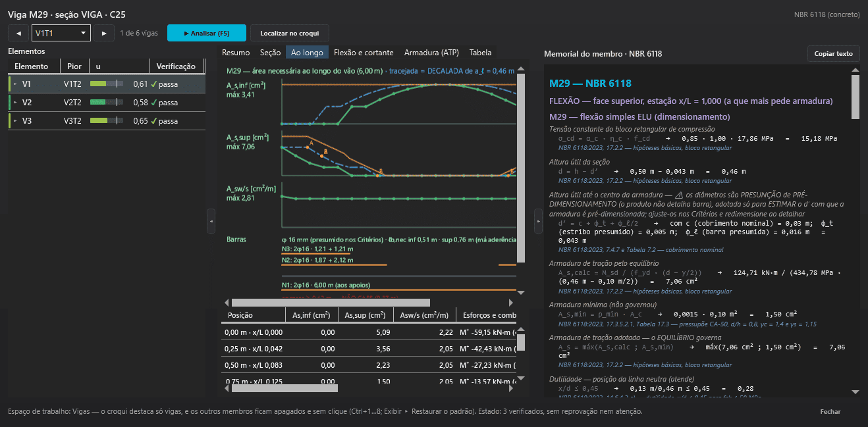
Task: Click the memorial panel's vertical scrollbar thumb
Action: coord(855,97)
